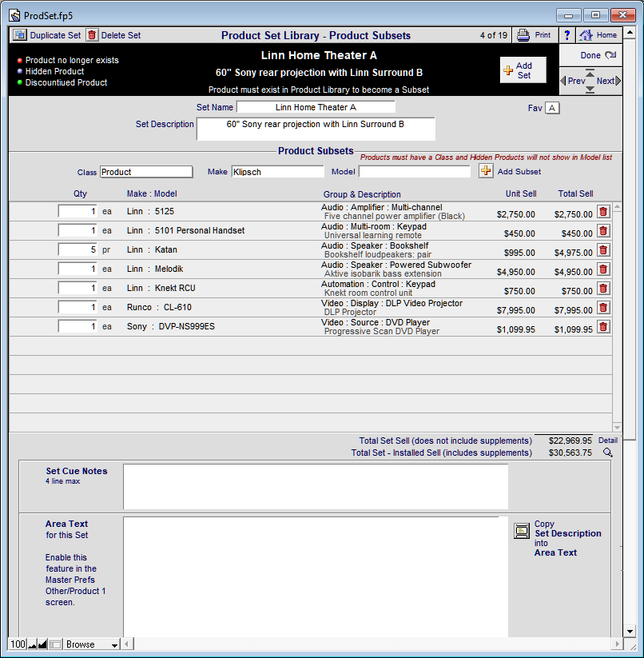Click the Print label

tap(543, 35)
